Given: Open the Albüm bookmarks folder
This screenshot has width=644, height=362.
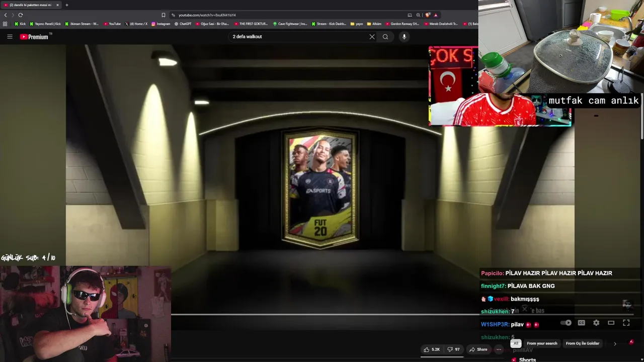Looking at the screenshot, I should point(374,24).
